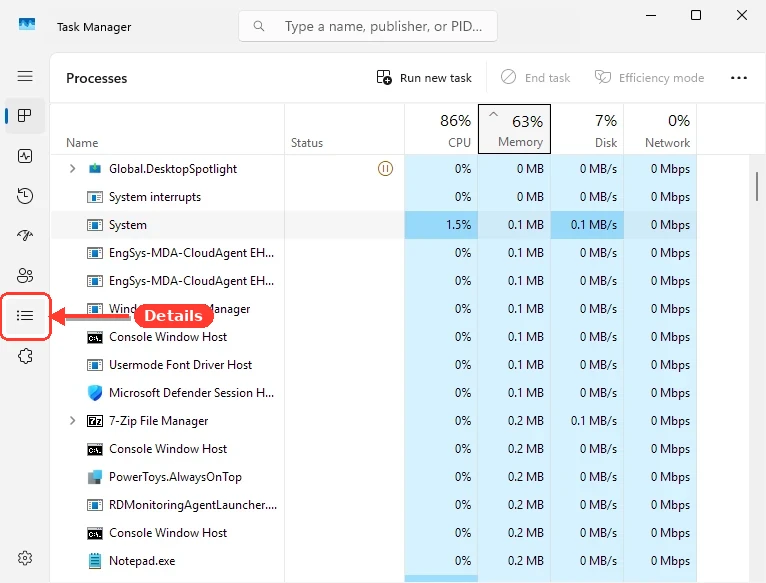Click the Usermode Font Driver Host icon

(95, 365)
